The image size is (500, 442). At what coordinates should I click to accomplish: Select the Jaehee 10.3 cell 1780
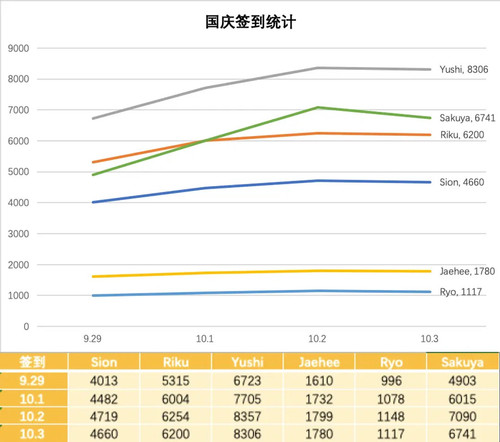click(x=319, y=434)
